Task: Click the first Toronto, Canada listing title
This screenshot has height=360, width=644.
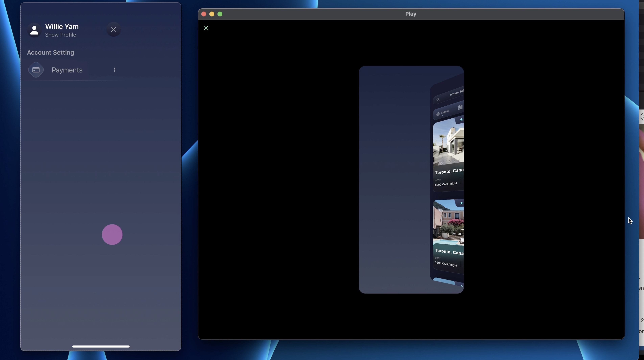Action: [x=449, y=171]
